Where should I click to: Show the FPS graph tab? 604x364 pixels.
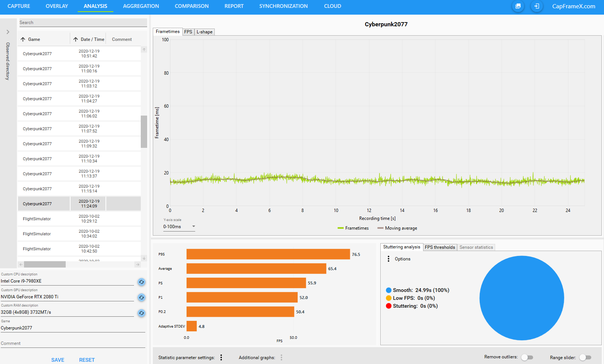188,32
